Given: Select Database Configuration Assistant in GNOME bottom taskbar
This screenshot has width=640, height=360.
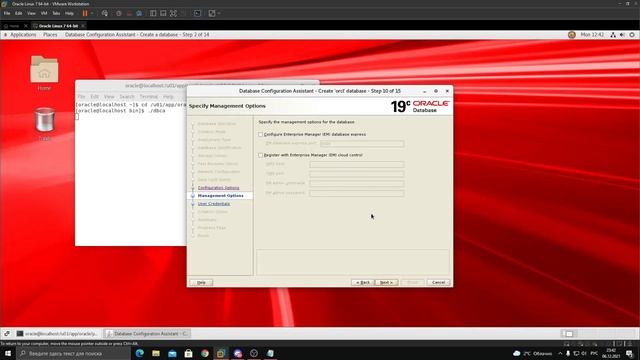Looking at the screenshot, I should point(147,333).
